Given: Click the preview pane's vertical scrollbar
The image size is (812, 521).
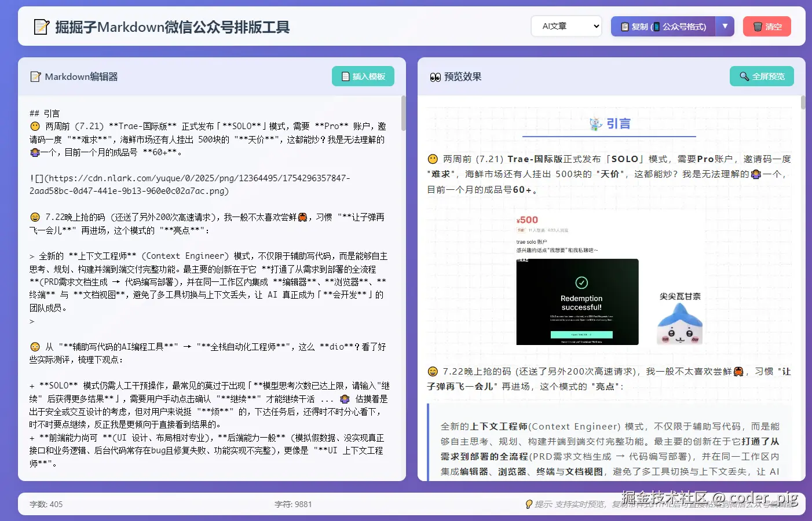Looking at the screenshot, I should pos(803,103).
